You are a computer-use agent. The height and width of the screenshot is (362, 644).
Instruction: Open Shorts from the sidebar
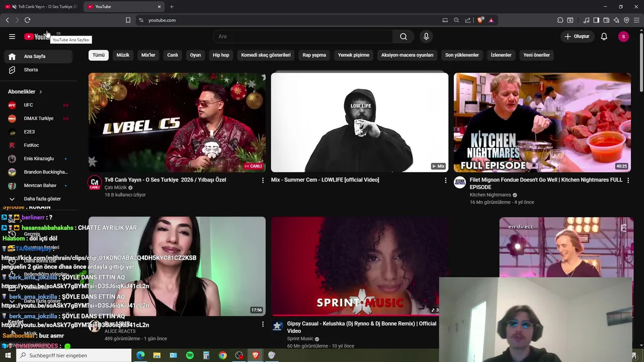pyautogui.click(x=39, y=70)
